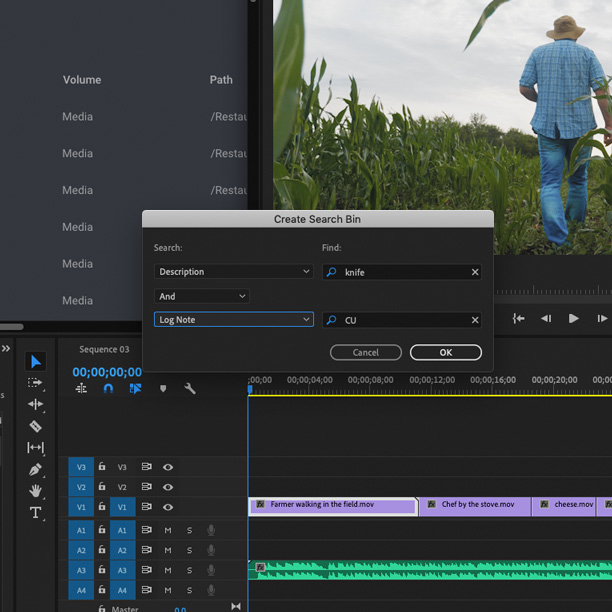Viewport: 612px width, 612px height.
Task: Select the Pen tool
Action: (x=36, y=469)
